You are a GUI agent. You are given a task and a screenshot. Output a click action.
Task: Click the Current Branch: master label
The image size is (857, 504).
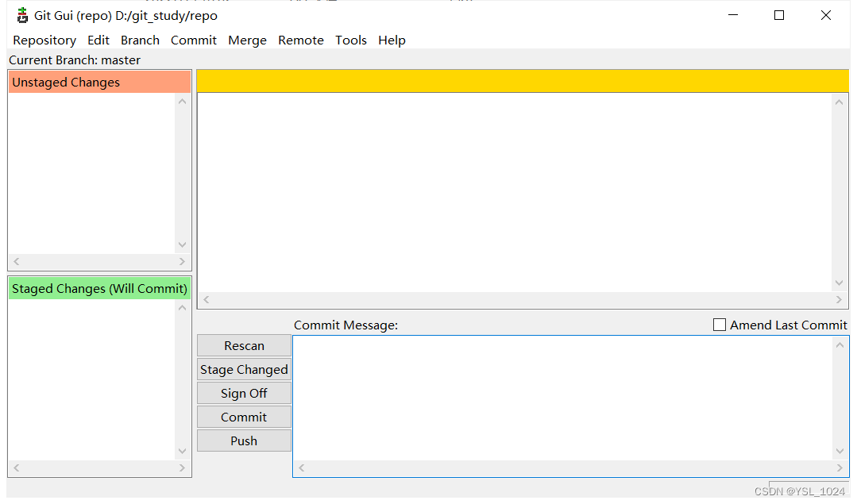point(75,60)
